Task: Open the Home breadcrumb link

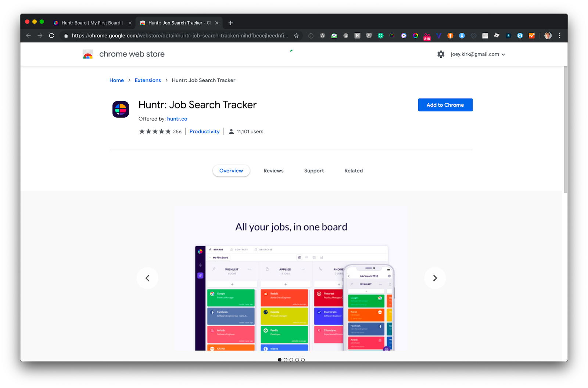Action: pos(116,80)
